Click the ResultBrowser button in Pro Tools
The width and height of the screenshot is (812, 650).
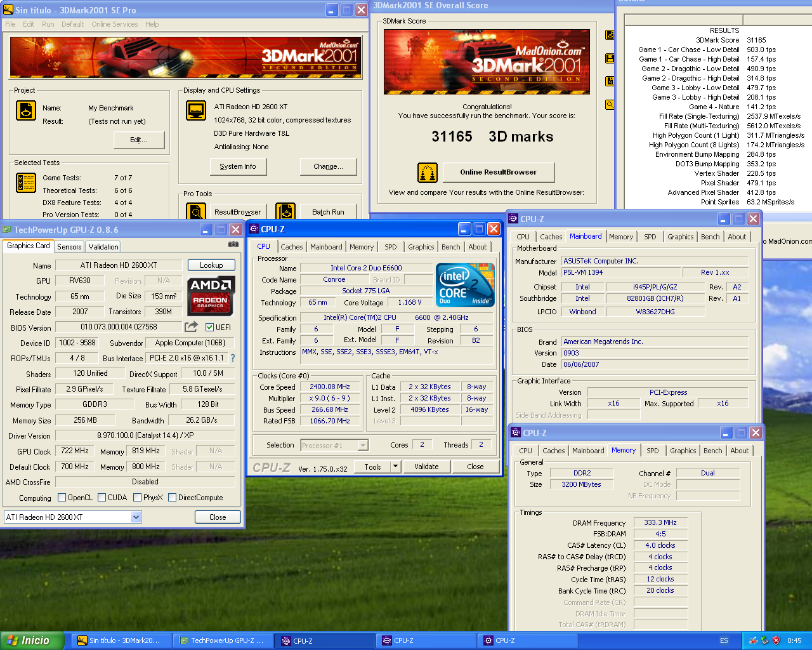point(238,212)
